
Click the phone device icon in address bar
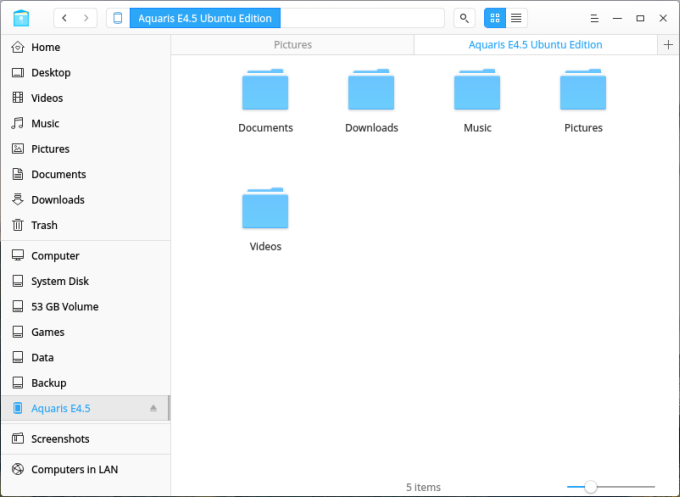[118, 18]
